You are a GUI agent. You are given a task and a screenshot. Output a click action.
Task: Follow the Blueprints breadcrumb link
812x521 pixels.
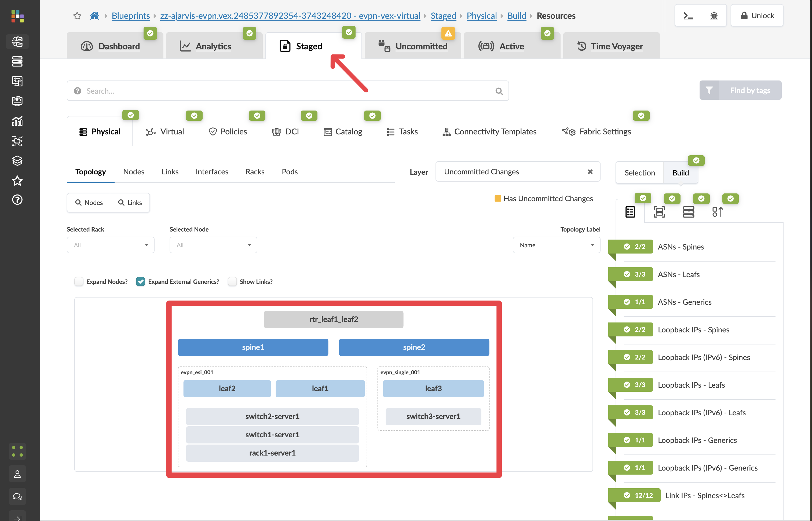point(131,16)
